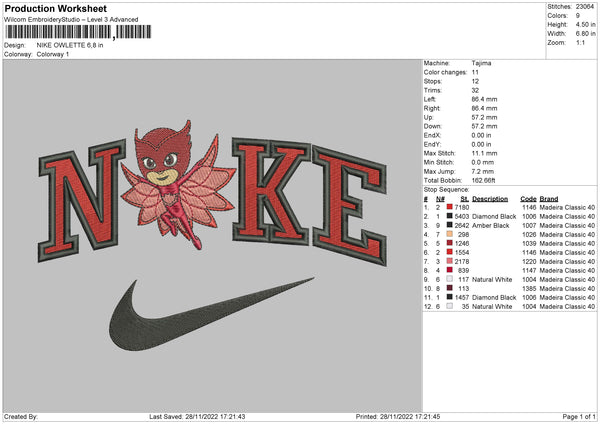
Task: Click the 'Production Worksheet' title
Action: click(x=56, y=8)
